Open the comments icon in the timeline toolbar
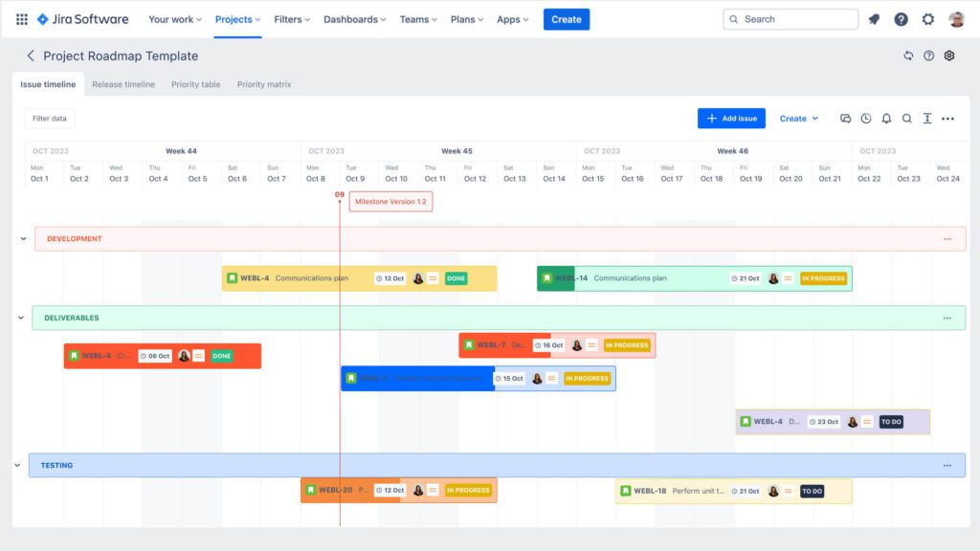The image size is (980, 551). click(x=846, y=119)
